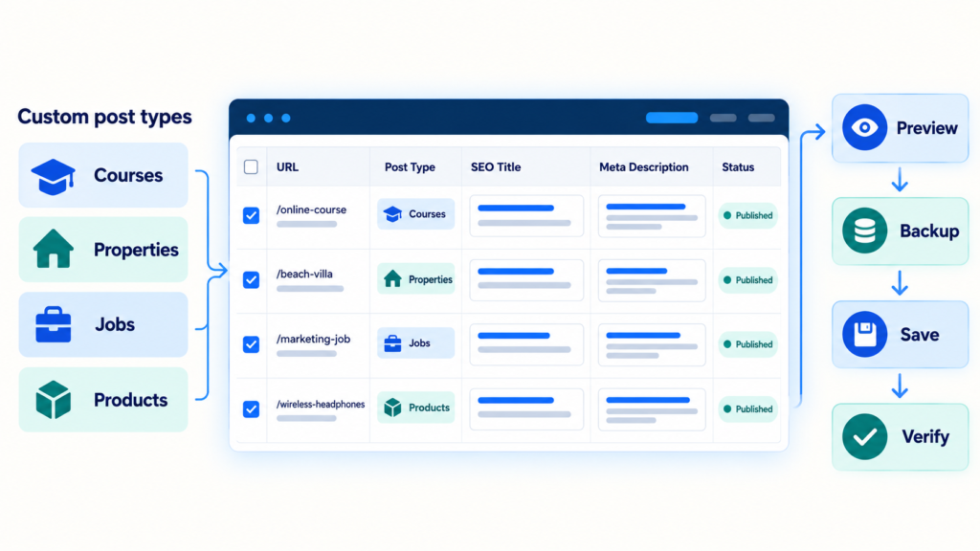Screen dimensions: 980x551
Task: Click the Save step label
Action: 920,335
